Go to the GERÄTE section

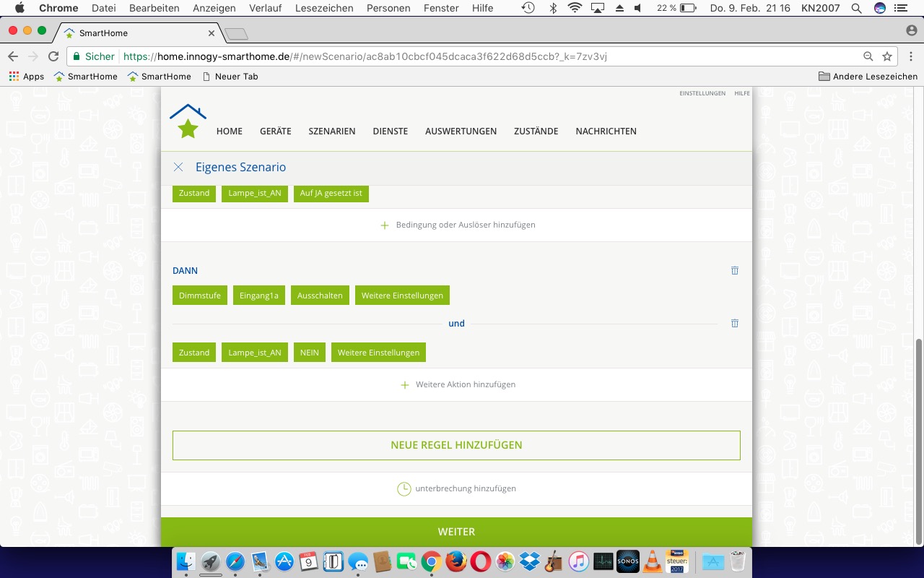click(276, 131)
